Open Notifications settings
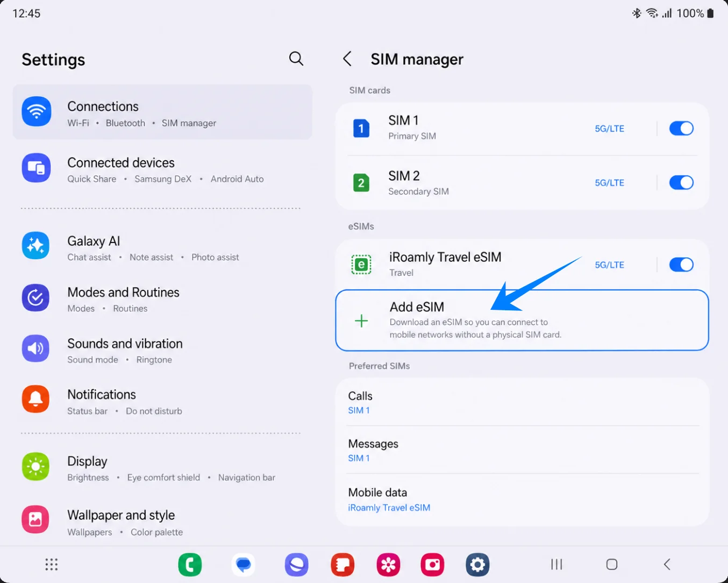Screen dimensions: 728x583 point(162,400)
